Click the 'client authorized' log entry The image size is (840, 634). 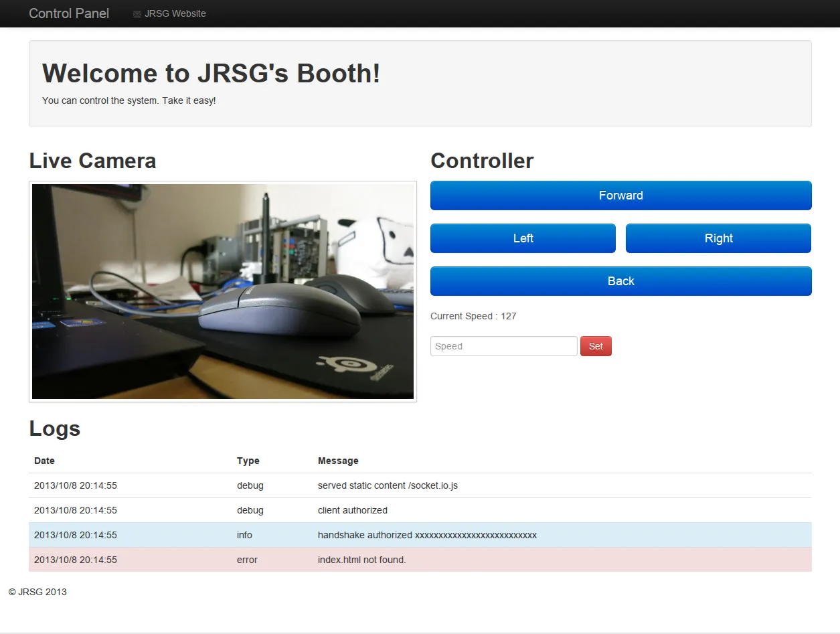point(353,510)
